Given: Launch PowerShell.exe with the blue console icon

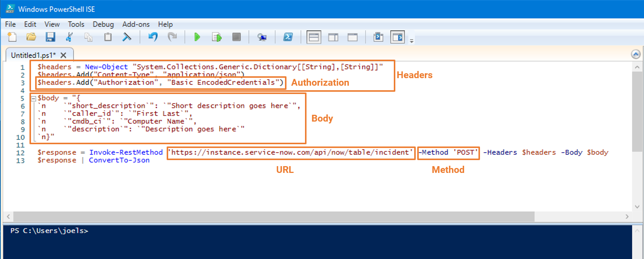Looking at the screenshot, I should tap(288, 37).
